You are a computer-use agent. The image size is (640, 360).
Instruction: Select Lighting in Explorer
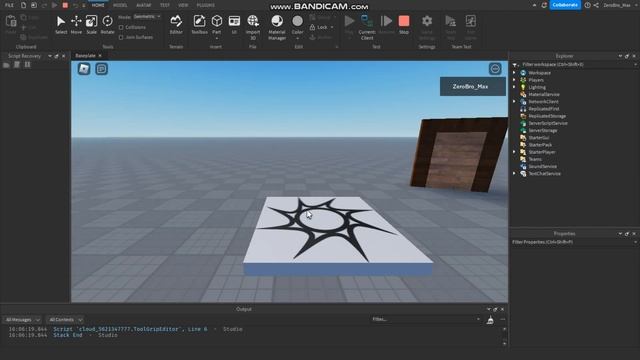(x=537, y=87)
